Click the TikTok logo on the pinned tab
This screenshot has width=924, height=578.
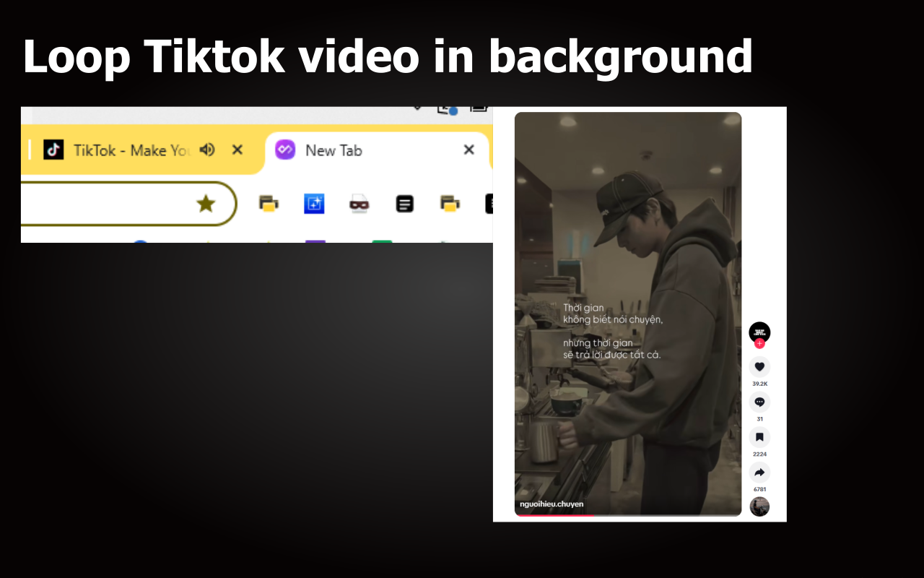coord(54,150)
